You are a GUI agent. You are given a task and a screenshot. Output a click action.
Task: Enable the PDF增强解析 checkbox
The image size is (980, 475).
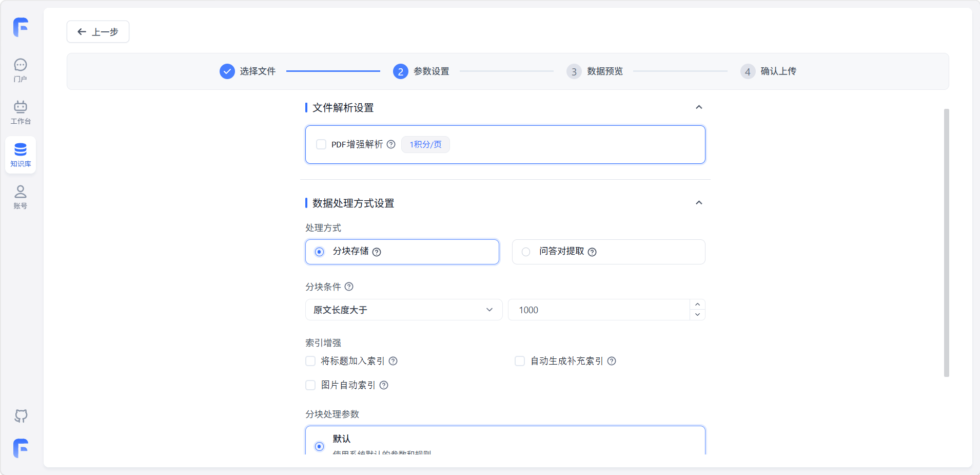tap(321, 144)
